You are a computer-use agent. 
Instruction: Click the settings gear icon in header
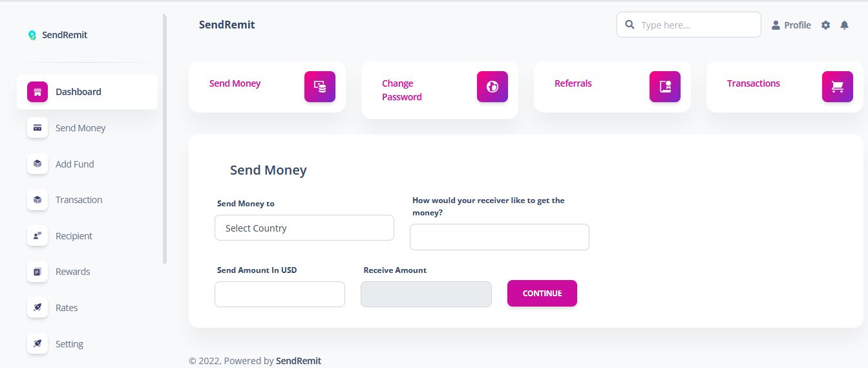click(x=825, y=25)
